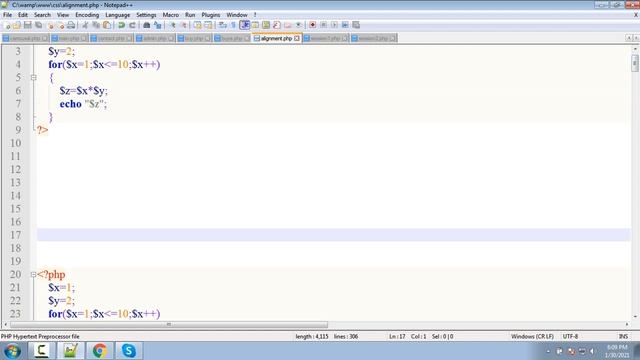This screenshot has width=640, height=360.
Task: Toggle the highlighted indent guide button
Action: coord(244,25)
